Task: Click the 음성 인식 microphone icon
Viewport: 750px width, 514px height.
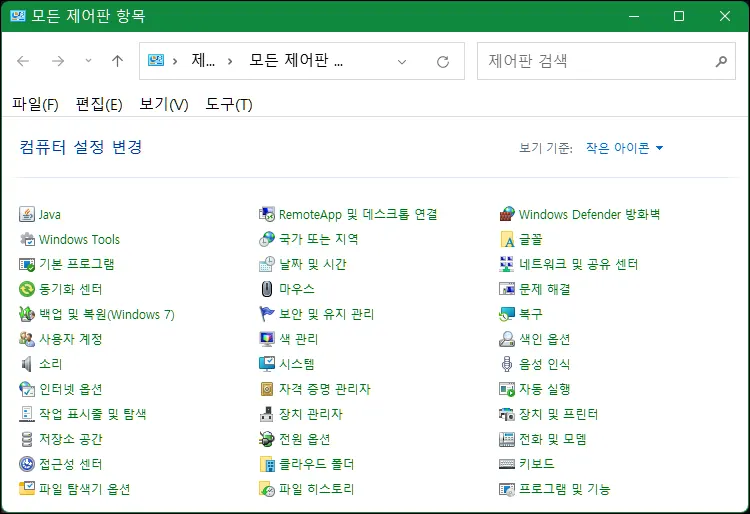Action: (507, 364)
